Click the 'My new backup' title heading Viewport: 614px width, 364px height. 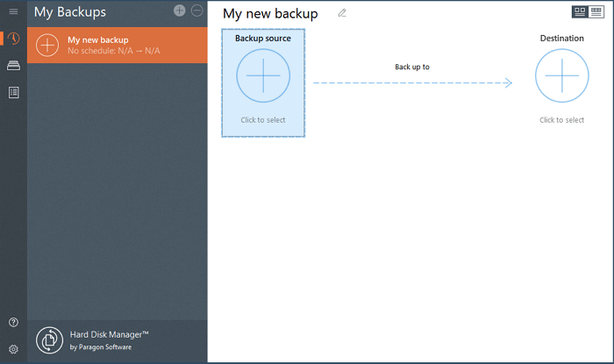270,14
